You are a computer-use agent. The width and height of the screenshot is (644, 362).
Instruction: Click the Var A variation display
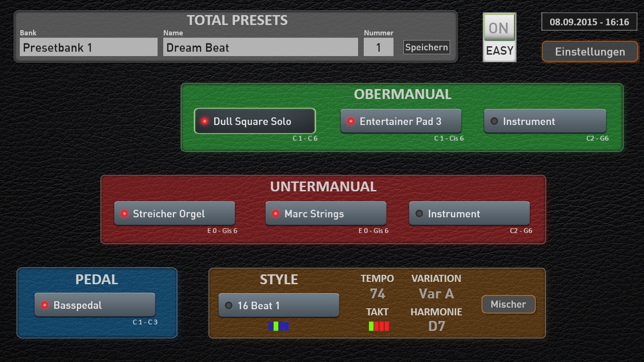(x=436, y=294)
